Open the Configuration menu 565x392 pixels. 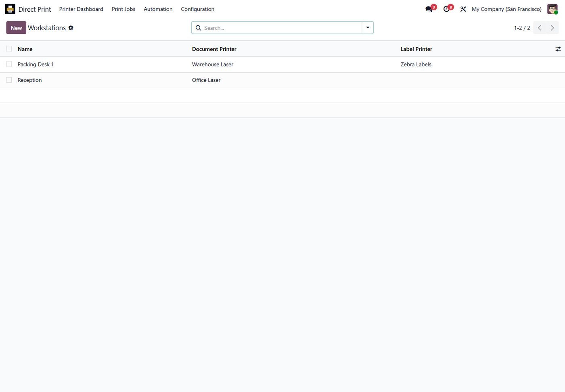(x=198, y=9)
